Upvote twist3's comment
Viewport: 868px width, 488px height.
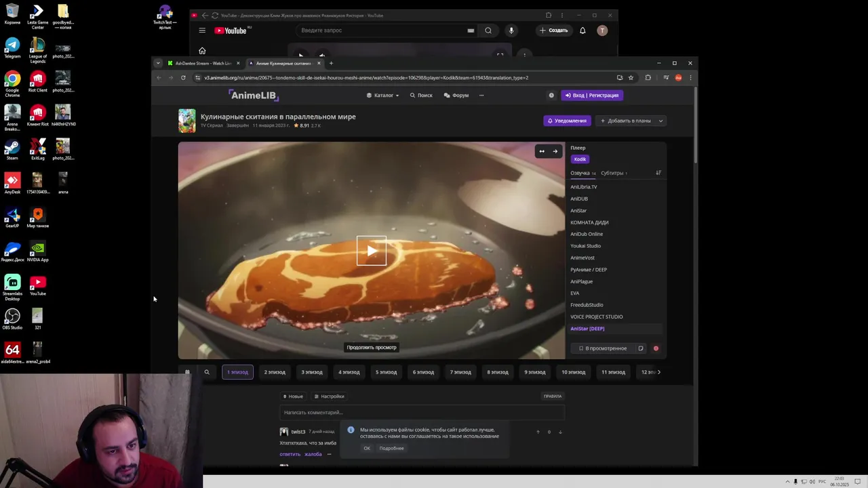pyautogui.click(x=538, y=432)
